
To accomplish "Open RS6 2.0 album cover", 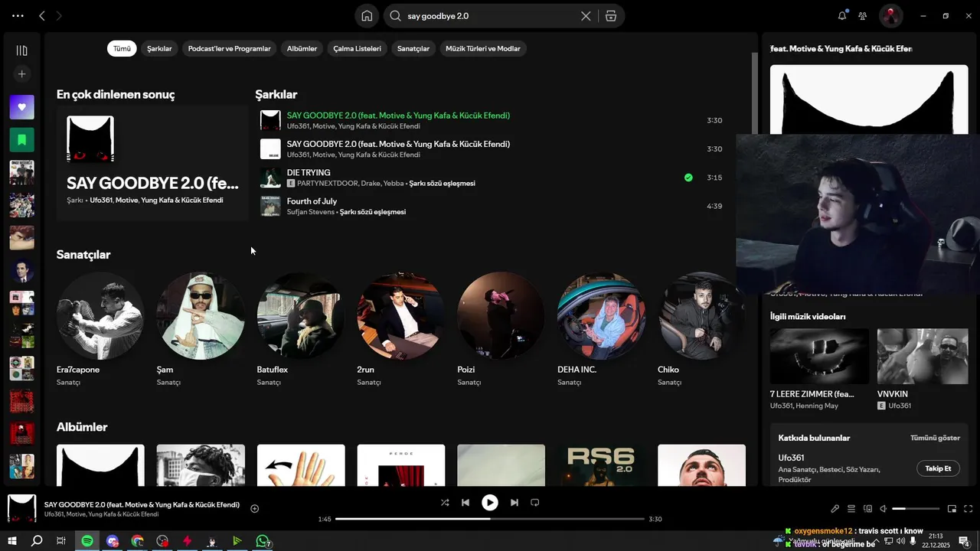I will pos(602,465).
